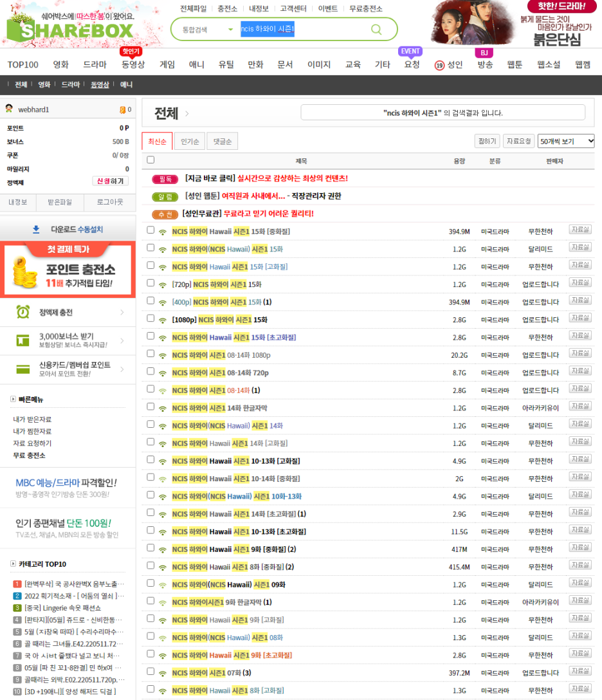Expand the 신용카드/멤버십 포인트 arrow
The width and height of the screenshot is (602, 700).
122,369
